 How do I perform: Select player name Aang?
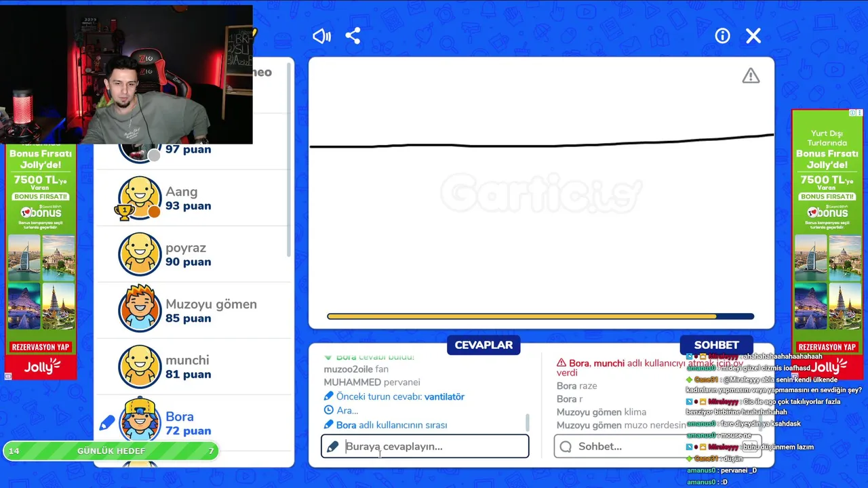tap(181, 192)
